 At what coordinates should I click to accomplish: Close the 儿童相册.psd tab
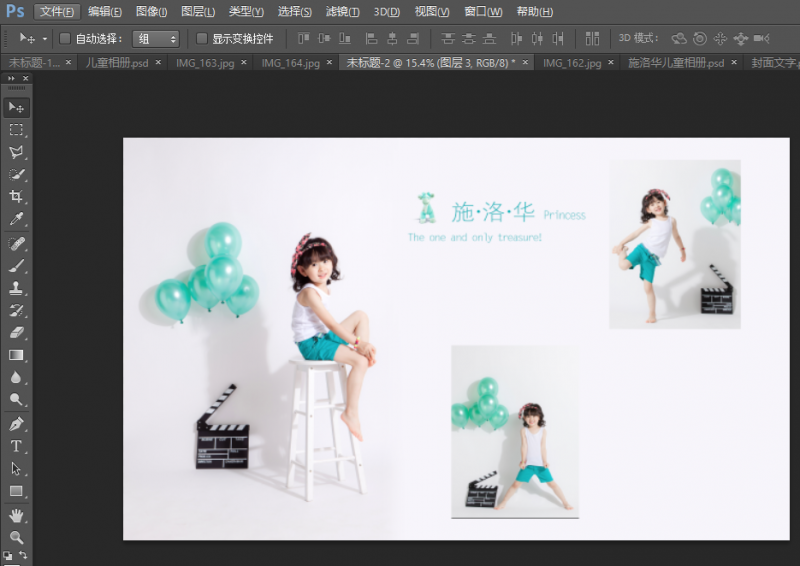pos(159,62)
